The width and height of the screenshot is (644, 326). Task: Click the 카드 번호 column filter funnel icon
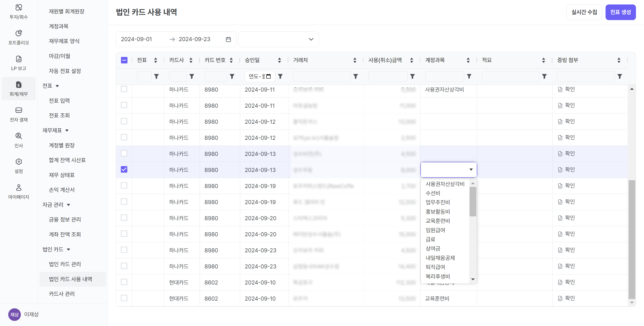tap(232, 76)
